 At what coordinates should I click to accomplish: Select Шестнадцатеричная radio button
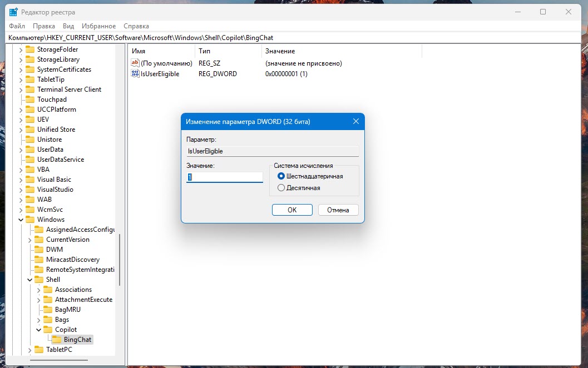[281, 176]
